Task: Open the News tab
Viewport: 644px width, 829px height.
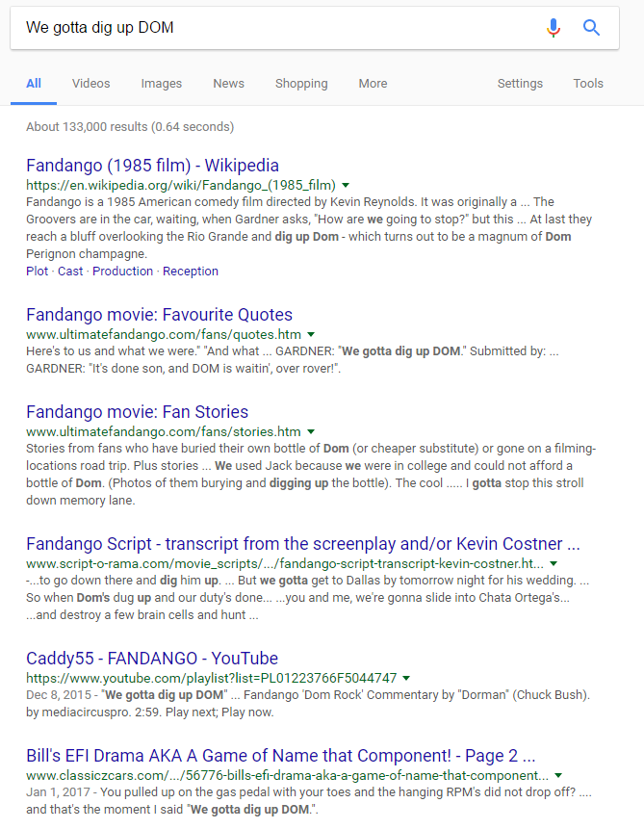Action: tap(228, 84)
